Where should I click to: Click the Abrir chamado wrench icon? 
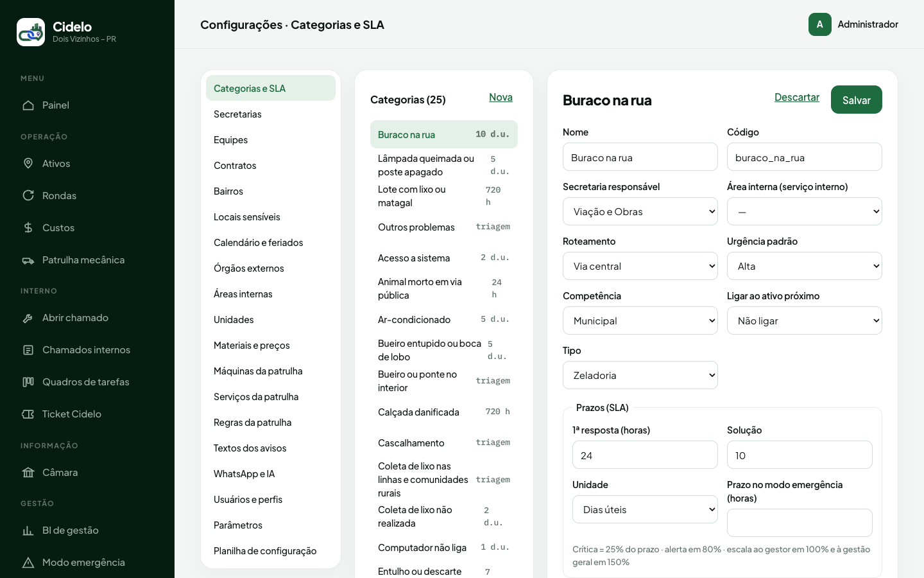click(28, 318)
